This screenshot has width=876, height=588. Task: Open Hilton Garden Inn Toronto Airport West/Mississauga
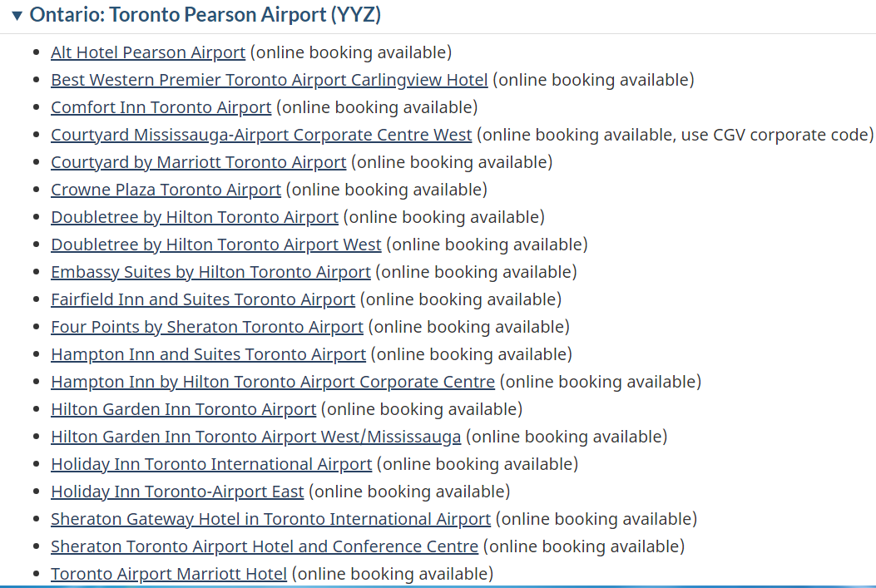tap(256, 437)
